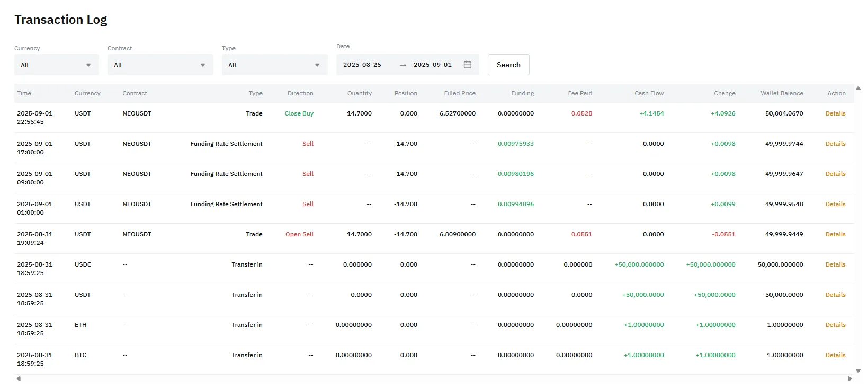Open the Currency dropdown
868x389 pixels.
click(x=56, y=65)
